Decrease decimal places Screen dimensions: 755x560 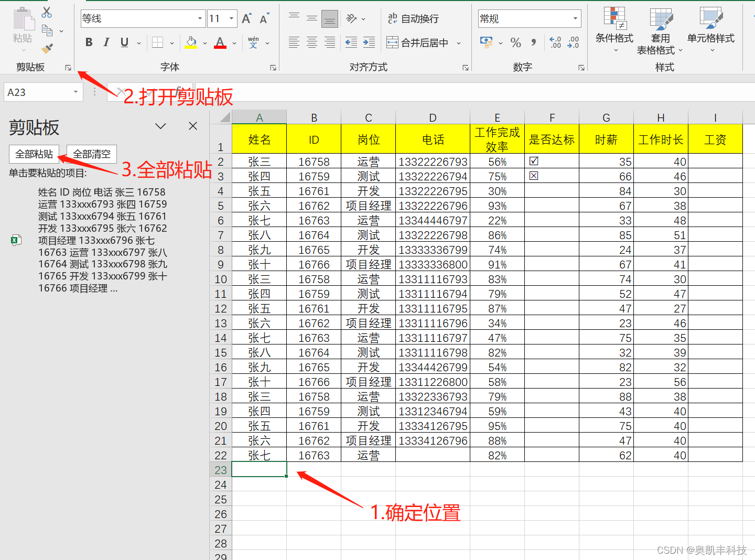[x=573, y=42]
